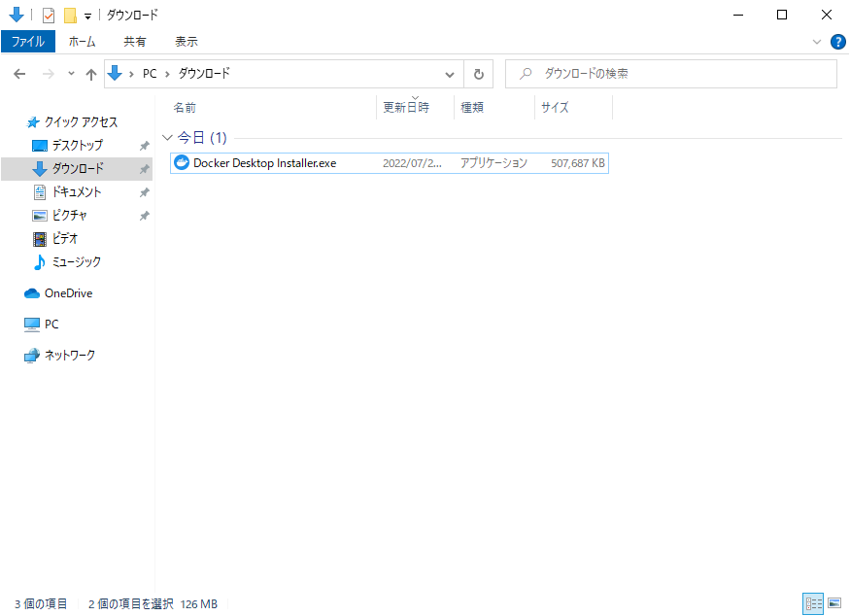Click the ミュージック note icon
Viewport: 850px width, 616px height.
pyautogui.click(x=39, y=262)
